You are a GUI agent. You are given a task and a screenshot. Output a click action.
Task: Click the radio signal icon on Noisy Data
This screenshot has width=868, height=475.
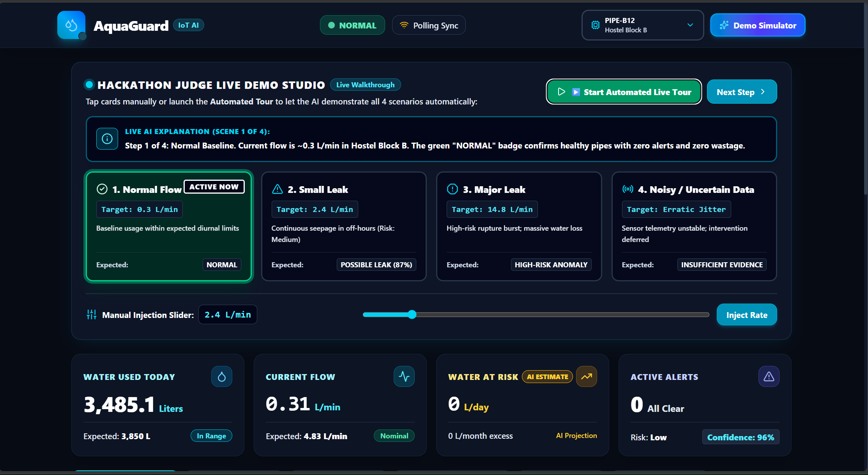pos(628,189)
